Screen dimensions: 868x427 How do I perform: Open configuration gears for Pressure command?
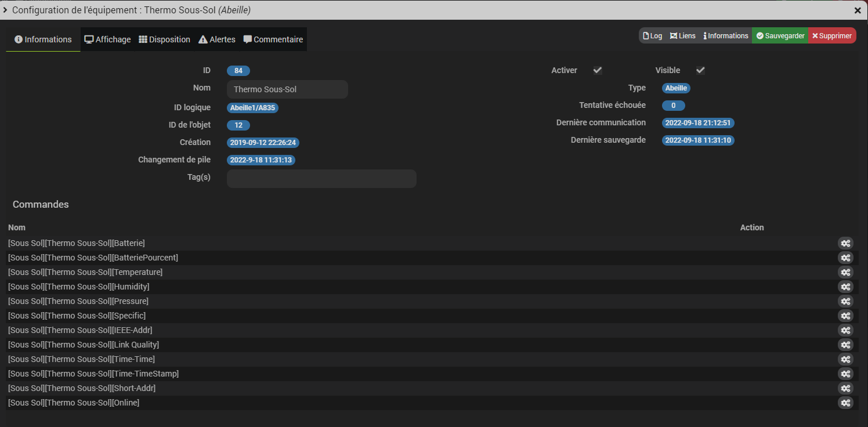(845, 301)
